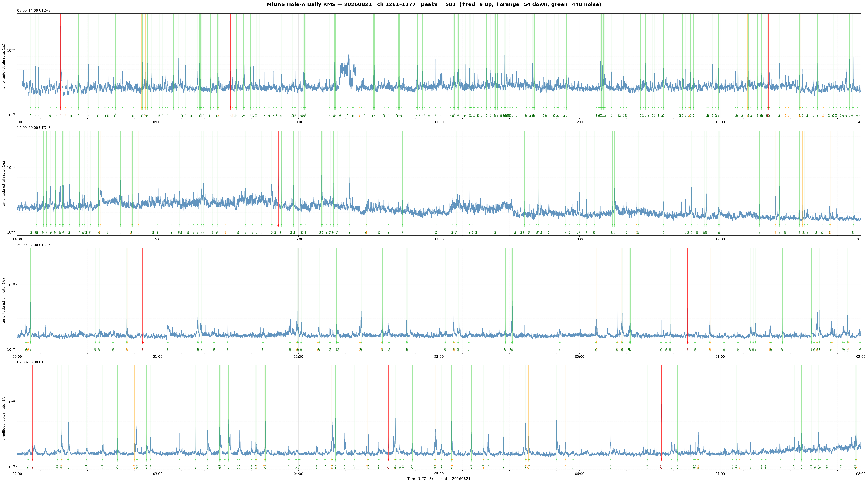Click the red up-peak marker labeled 477

[x=661, y=459]
